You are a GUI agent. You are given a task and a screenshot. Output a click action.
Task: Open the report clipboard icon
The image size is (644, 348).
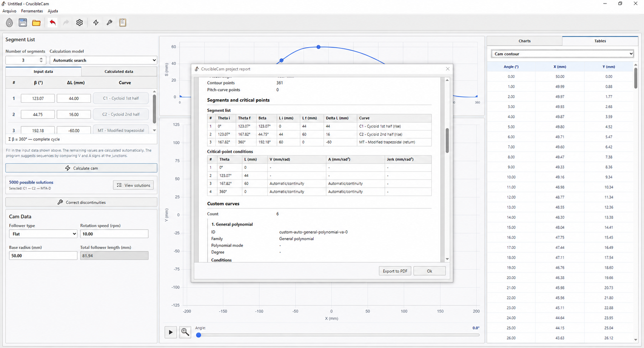(123, 23)
